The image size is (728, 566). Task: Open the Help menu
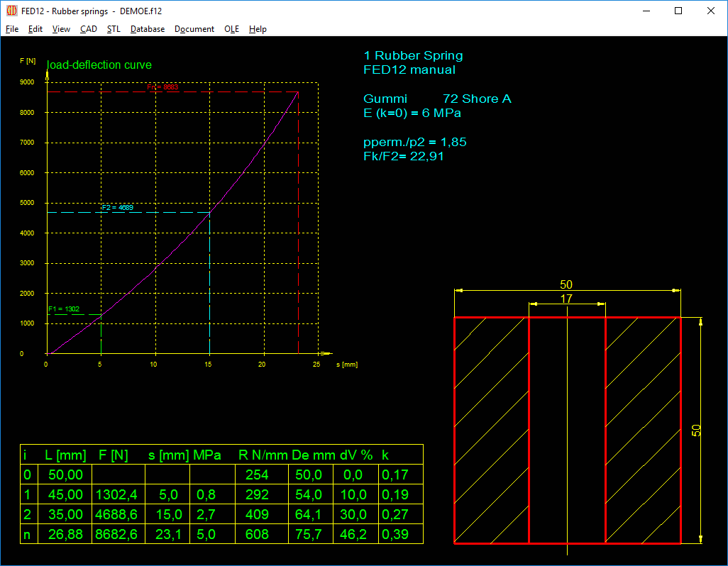click(258, 29)
